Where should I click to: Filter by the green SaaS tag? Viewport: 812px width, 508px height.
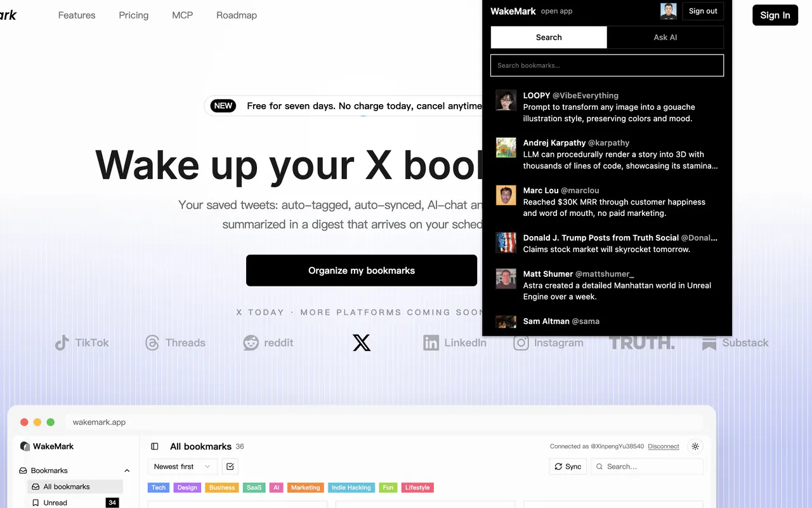pyautogui.click(x=254, y=488)
